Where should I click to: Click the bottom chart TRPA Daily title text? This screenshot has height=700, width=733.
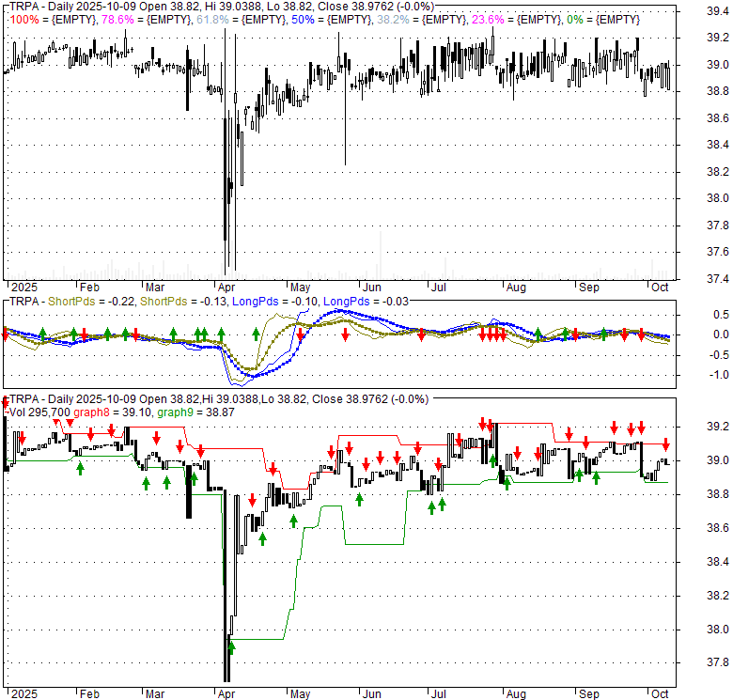coord(219,399)
